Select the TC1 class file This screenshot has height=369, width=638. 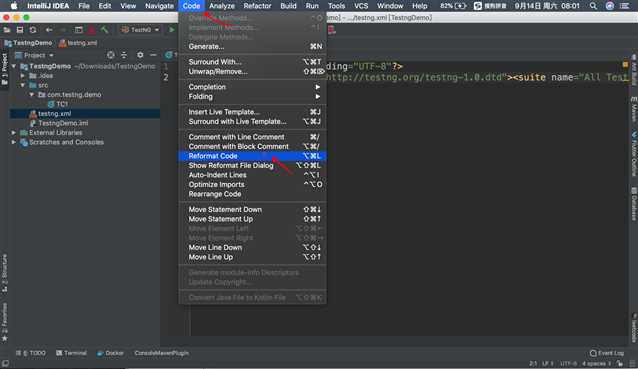(57, 104)
